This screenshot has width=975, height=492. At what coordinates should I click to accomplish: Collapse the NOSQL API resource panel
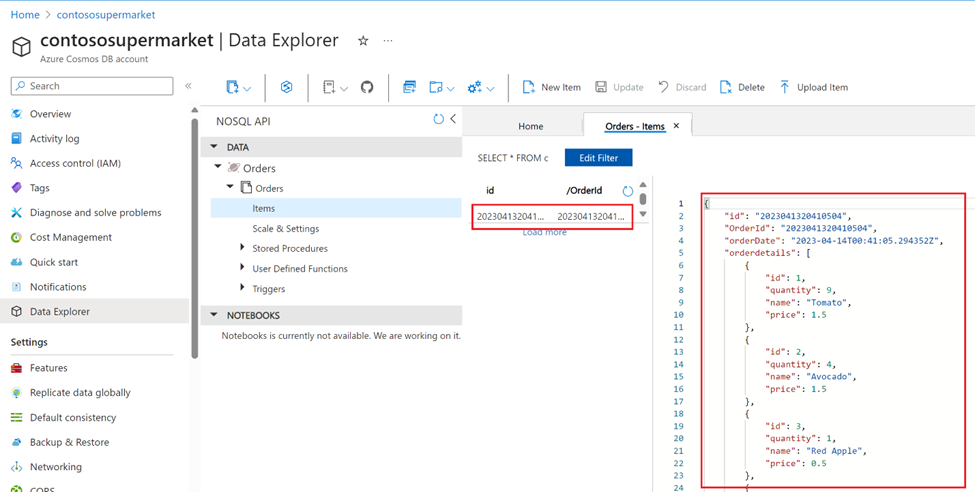pyautogui.click(x=453, y=119)
